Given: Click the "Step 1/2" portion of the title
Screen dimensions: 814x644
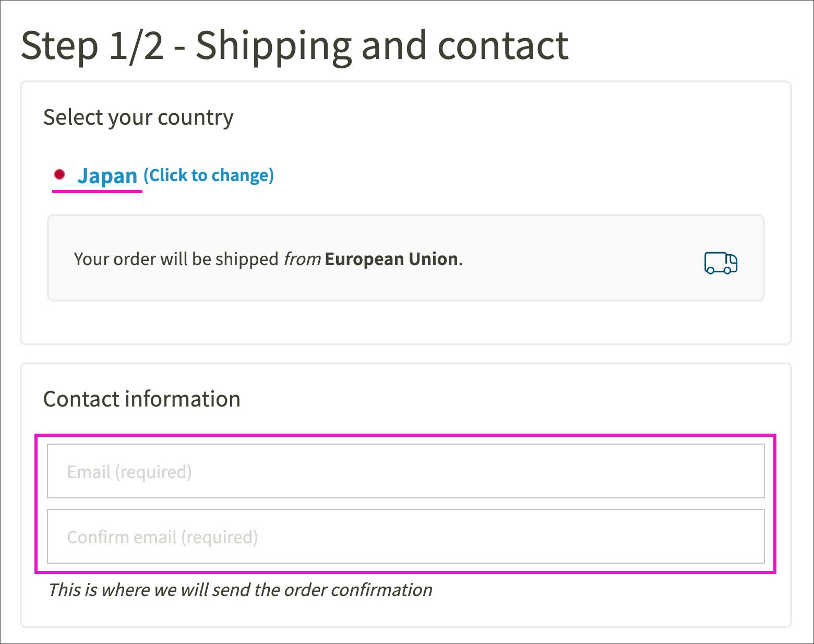Looking at the screenshot, I should (x=92, y=46).
